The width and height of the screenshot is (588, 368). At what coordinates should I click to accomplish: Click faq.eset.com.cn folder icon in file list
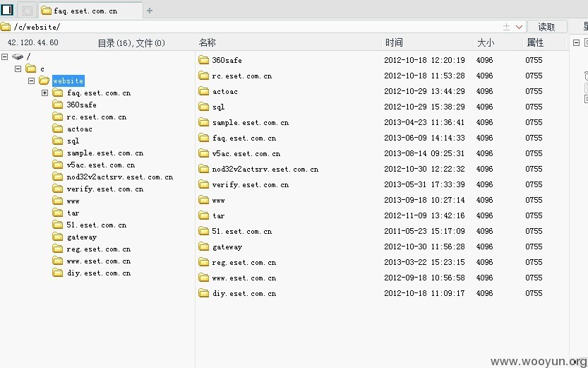[203, 138]
